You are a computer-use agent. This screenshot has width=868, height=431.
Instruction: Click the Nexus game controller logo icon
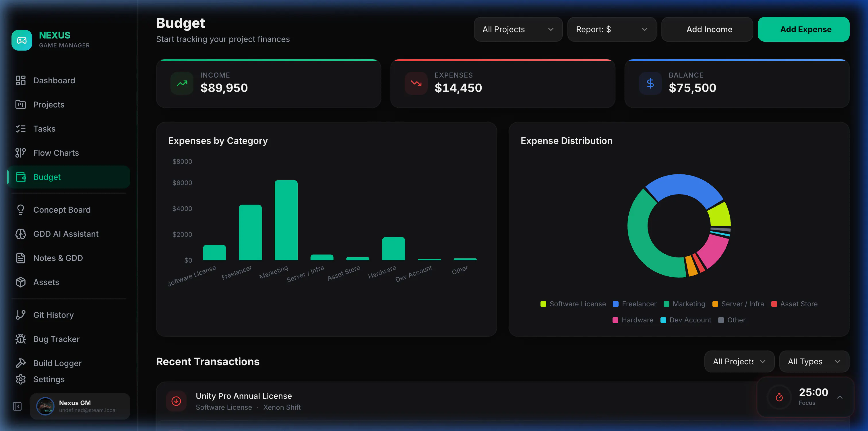point(22,40)
